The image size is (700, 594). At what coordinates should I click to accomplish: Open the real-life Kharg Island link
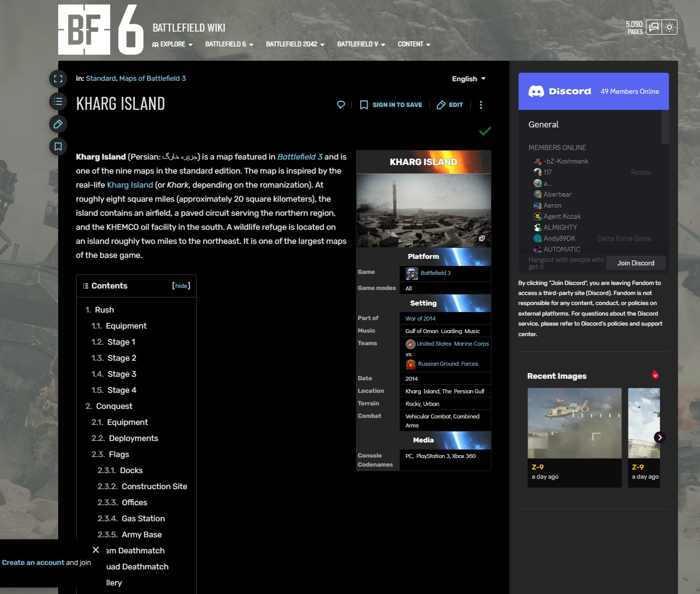(130, 185)
